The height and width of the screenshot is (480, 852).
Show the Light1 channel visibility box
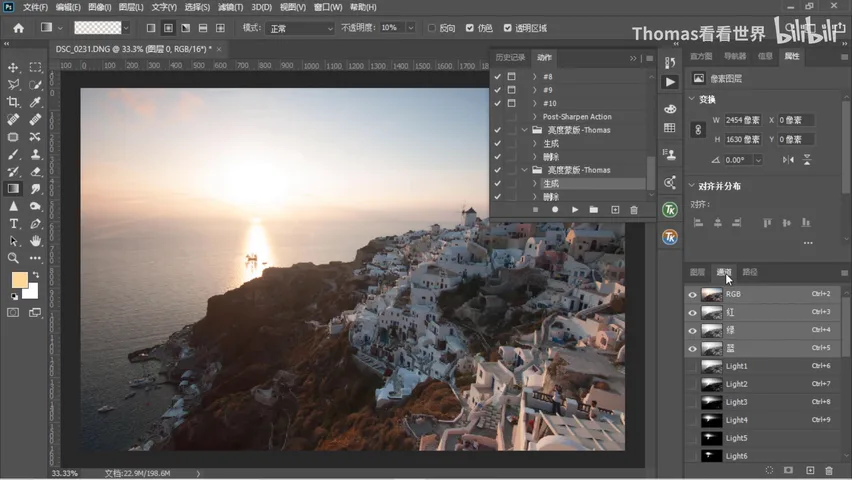[692, 366]
